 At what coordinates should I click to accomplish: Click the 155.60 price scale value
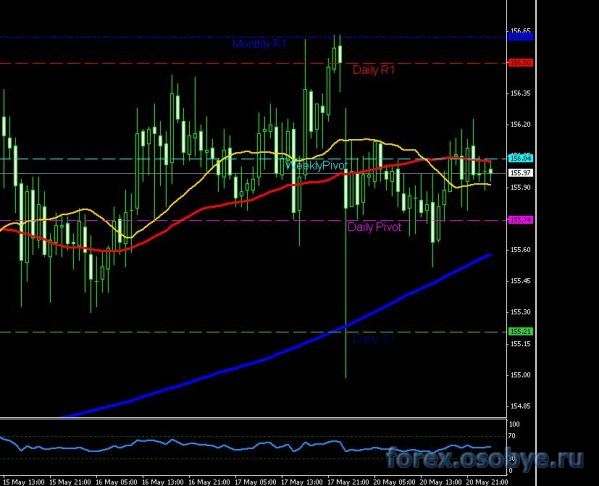click(520, 249)
